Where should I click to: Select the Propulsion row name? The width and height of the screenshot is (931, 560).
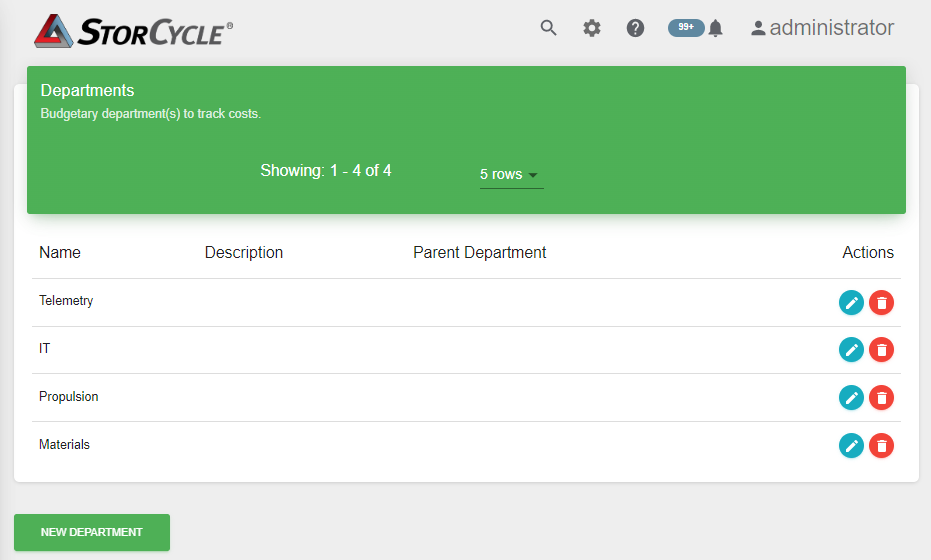click(x=68, y=397)
